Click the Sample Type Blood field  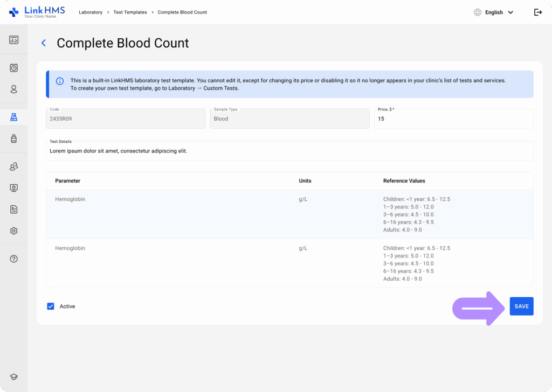pyautogui.click(x=289, y=119)
